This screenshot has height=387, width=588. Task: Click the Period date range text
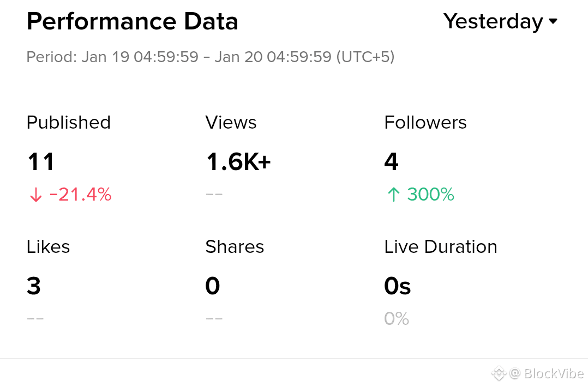point(210,57)
